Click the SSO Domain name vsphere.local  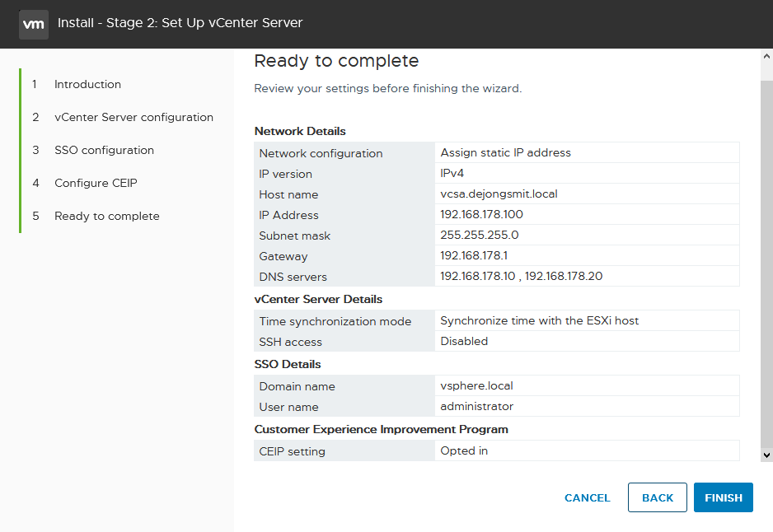point(476,385)
